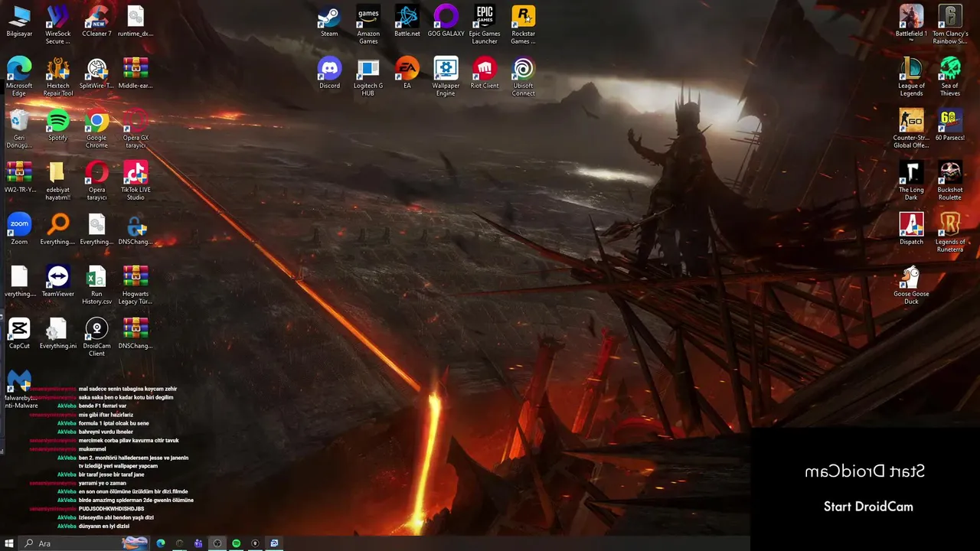
Task: Open the SplitWire-T shortcut
Action: coord(96,74)
